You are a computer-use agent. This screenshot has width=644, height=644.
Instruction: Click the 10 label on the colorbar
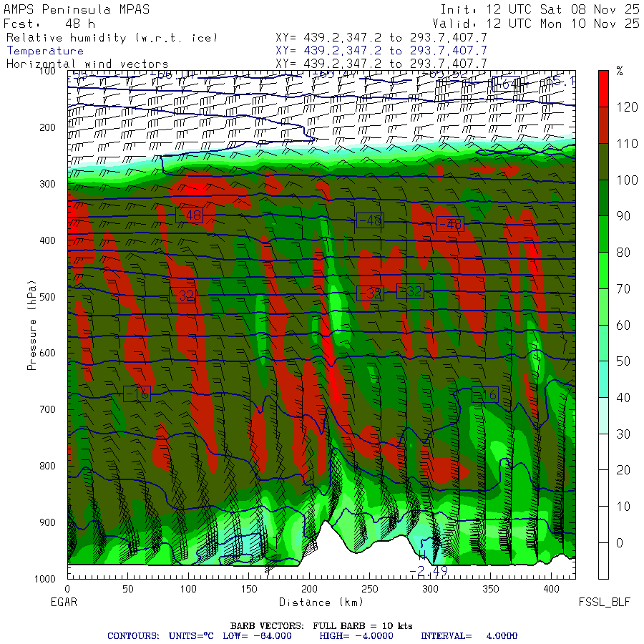(x=623, y=507)
